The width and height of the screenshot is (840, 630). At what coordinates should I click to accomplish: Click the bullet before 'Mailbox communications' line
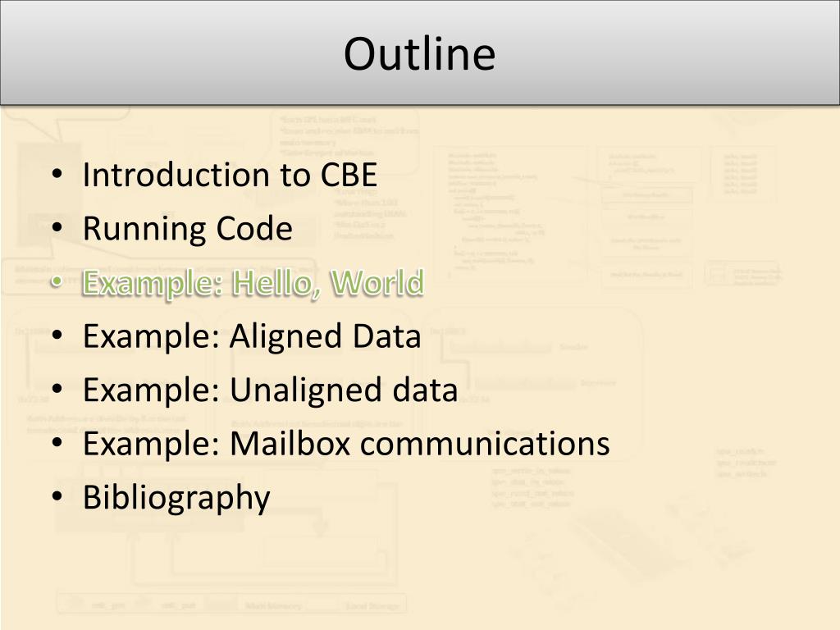pyautogui.click(x=57, y=442)
